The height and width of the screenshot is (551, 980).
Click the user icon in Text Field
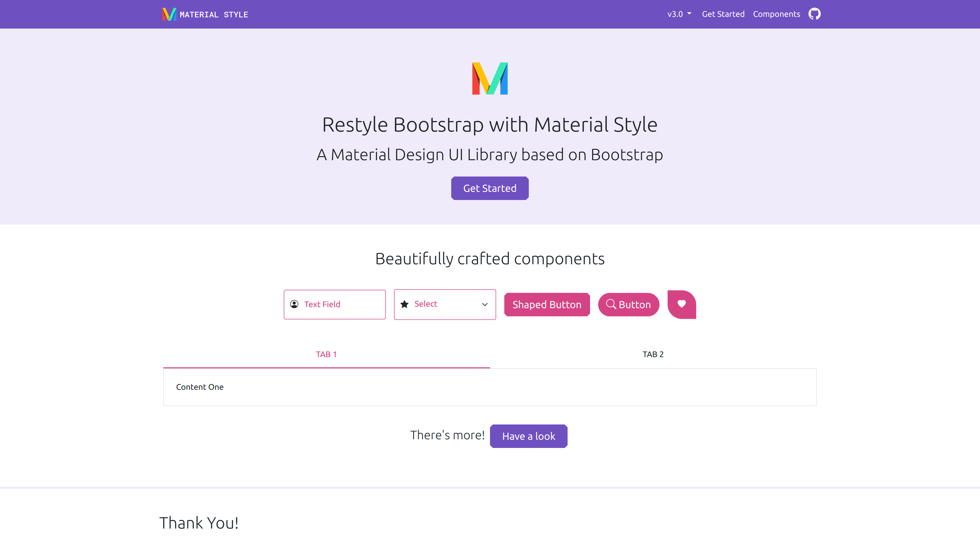tap(294, 304)
